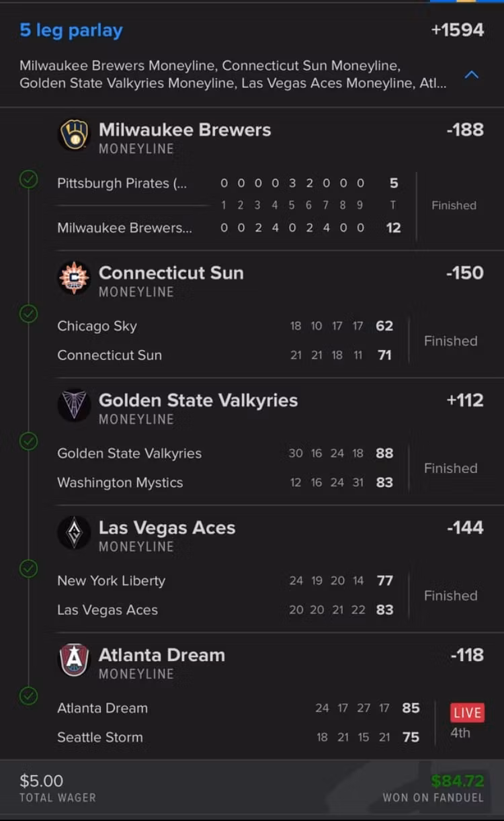
Task: Click the Connecticut Sun team logo
Action: click(74, 278)
